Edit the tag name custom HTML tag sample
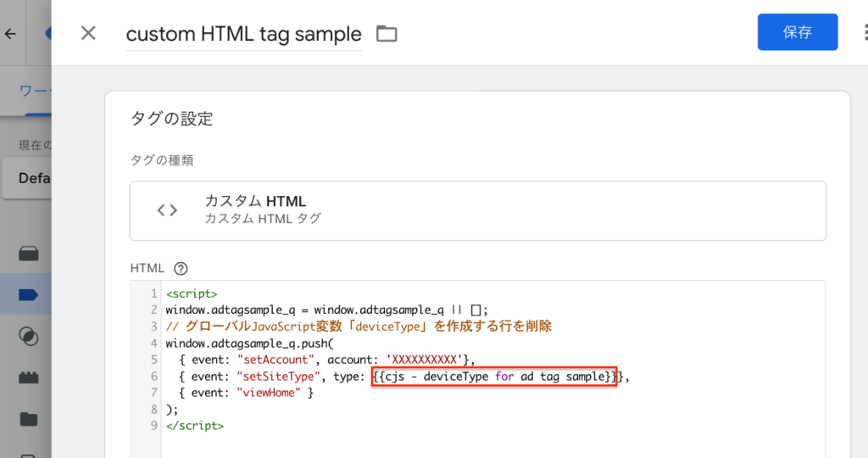The image size is (868, 458). click(x=243, y=34)
